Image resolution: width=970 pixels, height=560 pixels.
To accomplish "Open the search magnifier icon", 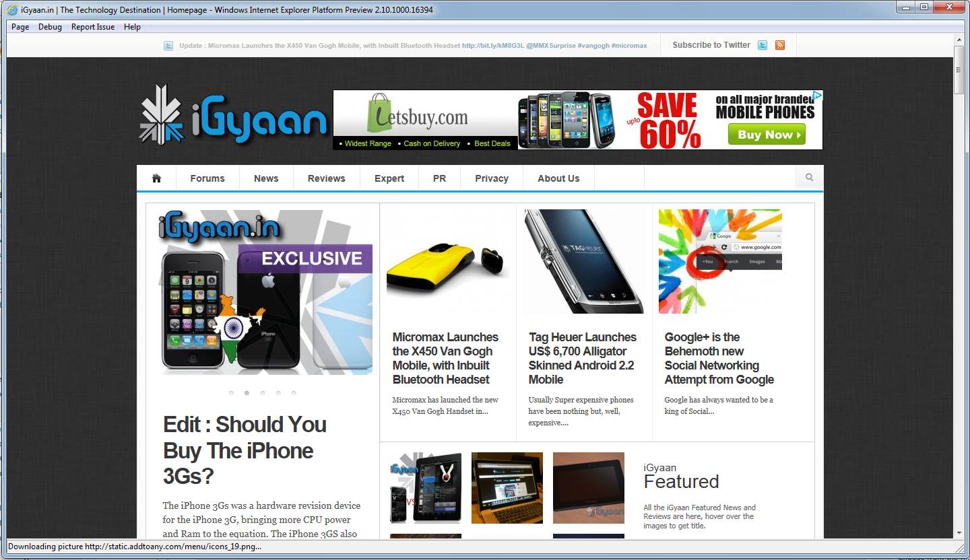I will [808, 177].
